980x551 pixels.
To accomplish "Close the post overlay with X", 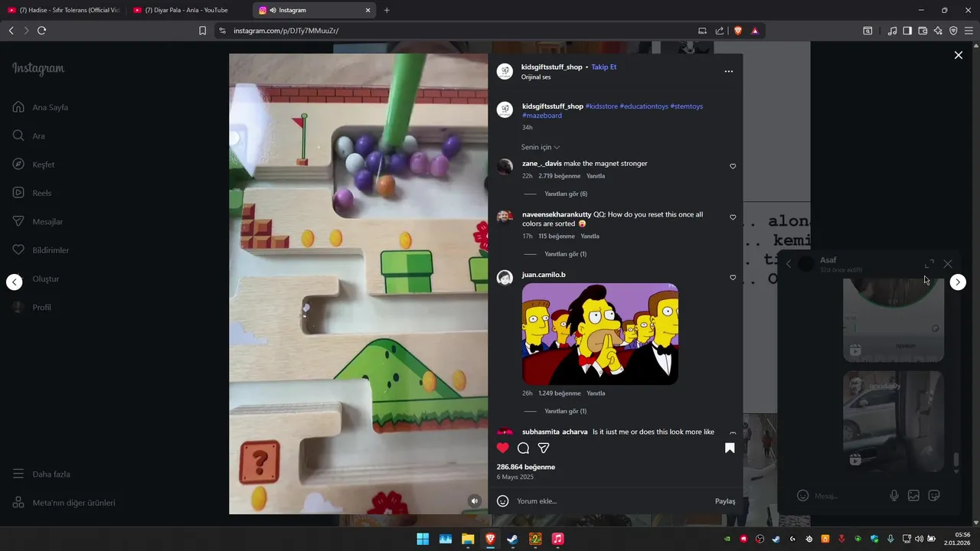I will point(958,55).
